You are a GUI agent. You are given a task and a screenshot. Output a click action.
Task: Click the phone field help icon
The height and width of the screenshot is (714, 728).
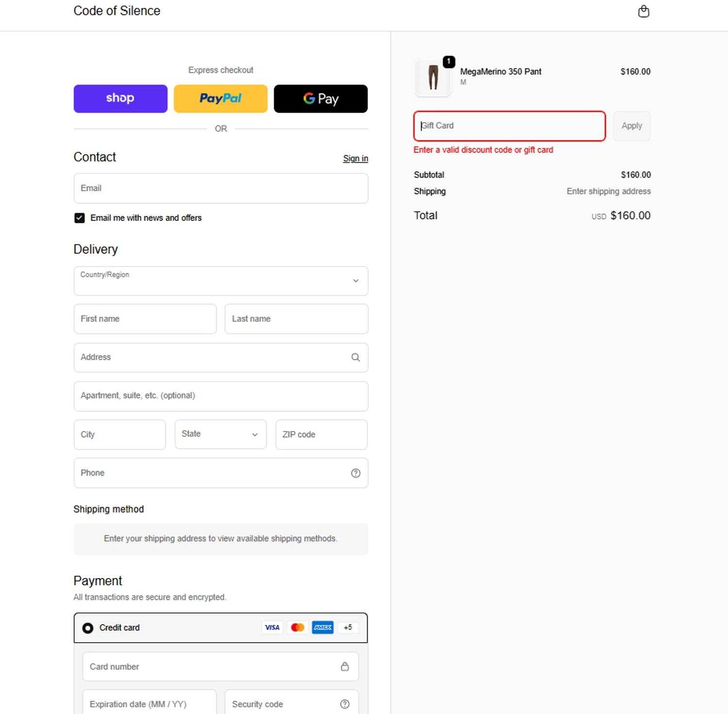coord(355,473)
